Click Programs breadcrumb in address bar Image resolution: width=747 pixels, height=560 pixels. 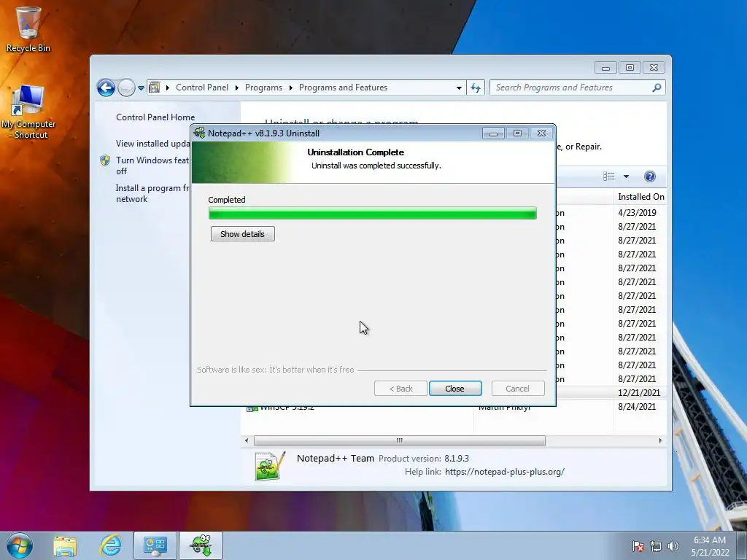(263, 87)
